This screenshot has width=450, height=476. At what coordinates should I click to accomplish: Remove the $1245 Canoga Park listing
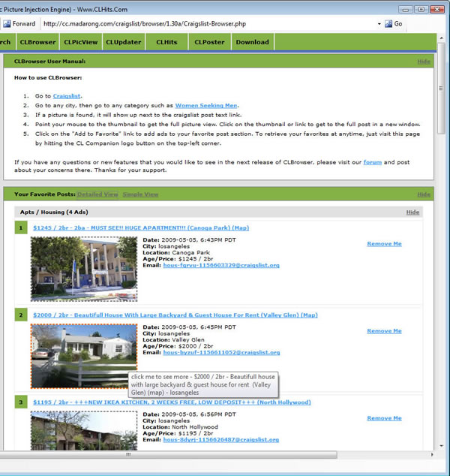384,244
